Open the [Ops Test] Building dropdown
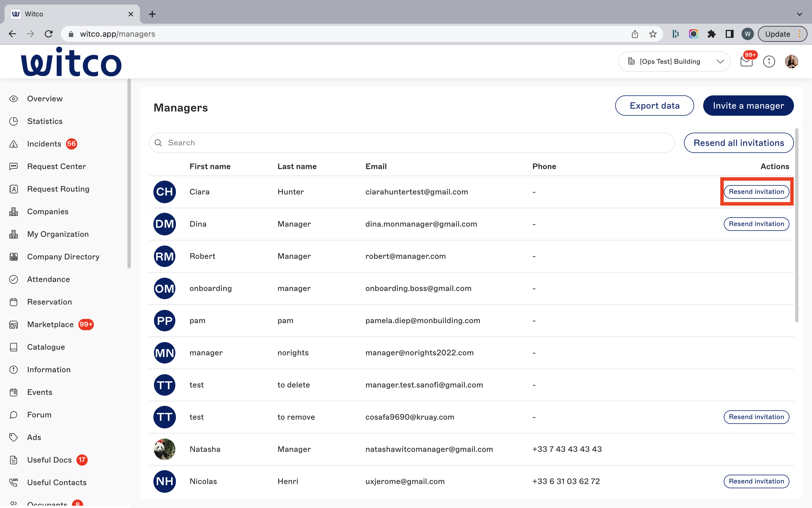Screen dimensions: 812x508 tap(674, 62)
